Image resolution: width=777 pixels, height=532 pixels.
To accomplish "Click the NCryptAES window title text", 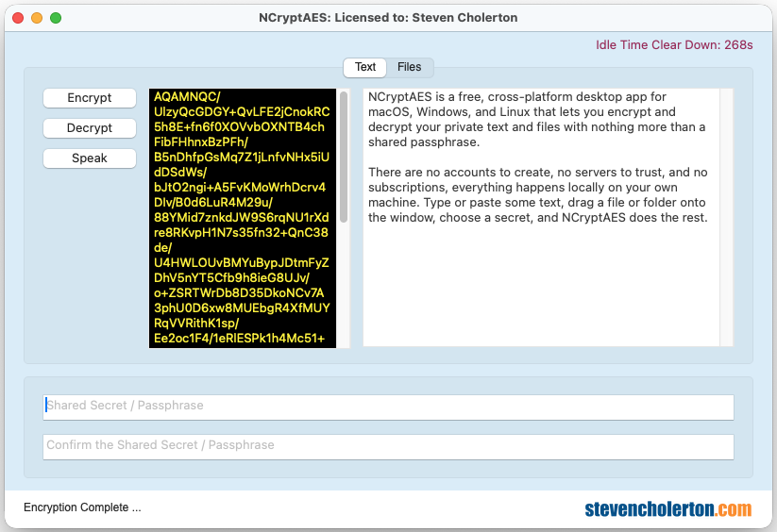I will point(388,18).
